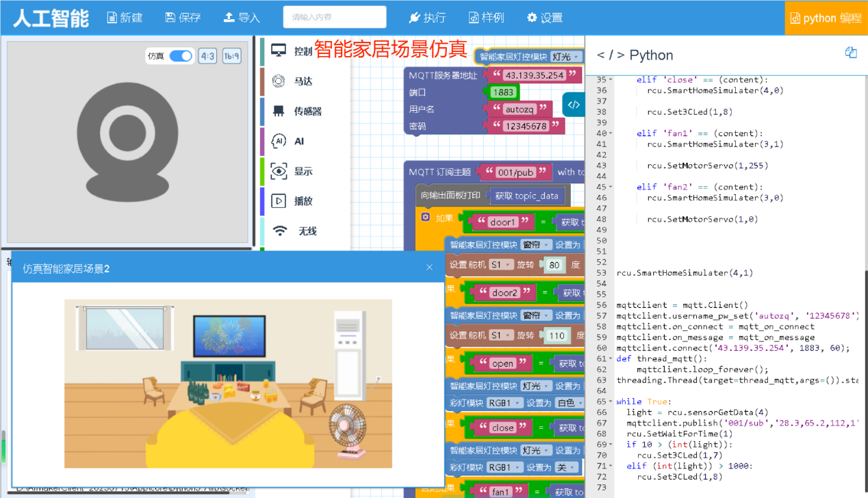This screenshot has width=868, height=498.
Task: Expand the 白色 color dropdown of RGB1 block
Action: click(570, 403)
